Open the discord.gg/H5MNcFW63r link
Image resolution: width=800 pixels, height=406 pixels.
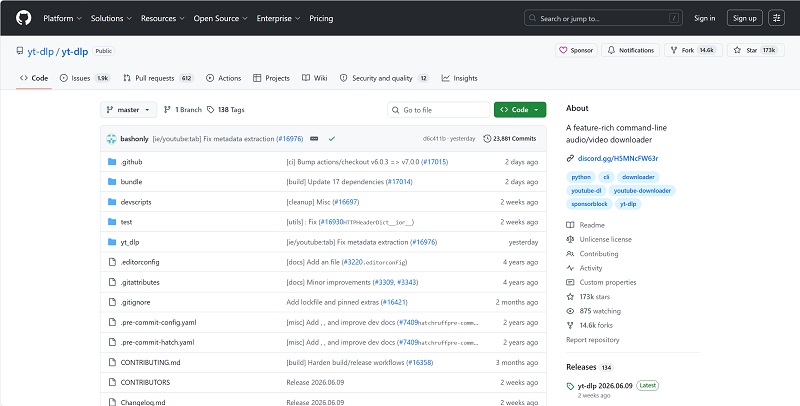617,158
